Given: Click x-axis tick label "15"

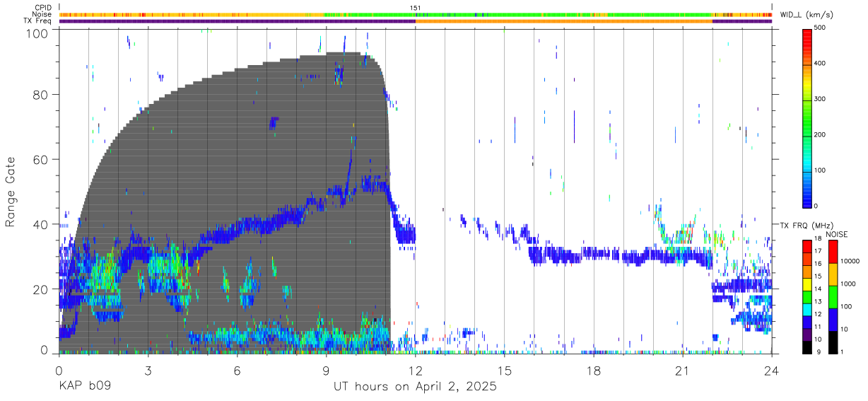Looking at the screenshot, I should pos(504,371).
